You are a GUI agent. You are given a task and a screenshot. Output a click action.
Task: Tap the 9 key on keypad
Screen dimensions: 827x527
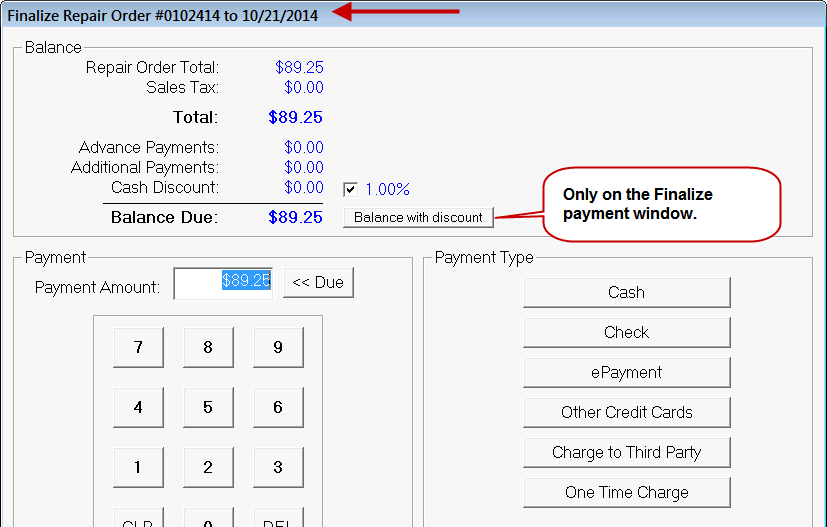pyautogui.click(x=278, y=348)
